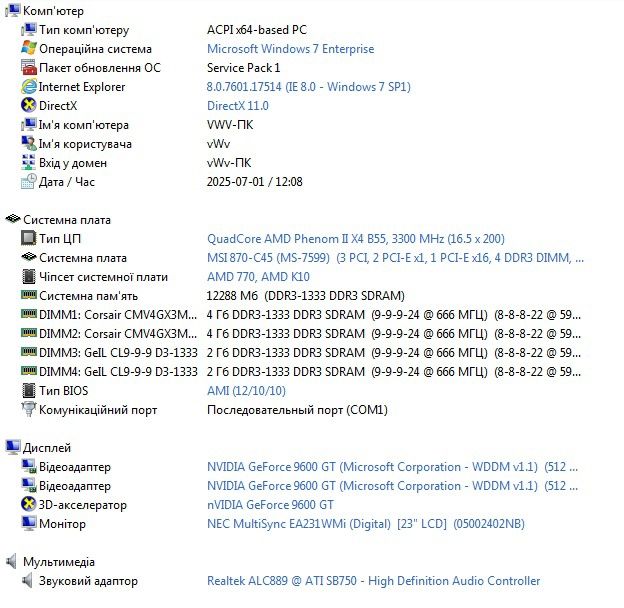Open the nVIDIA GeForce 9600 GT 3D-accelerator link
624x608 pixels.
pyautogui.click(x=270, y=504)
